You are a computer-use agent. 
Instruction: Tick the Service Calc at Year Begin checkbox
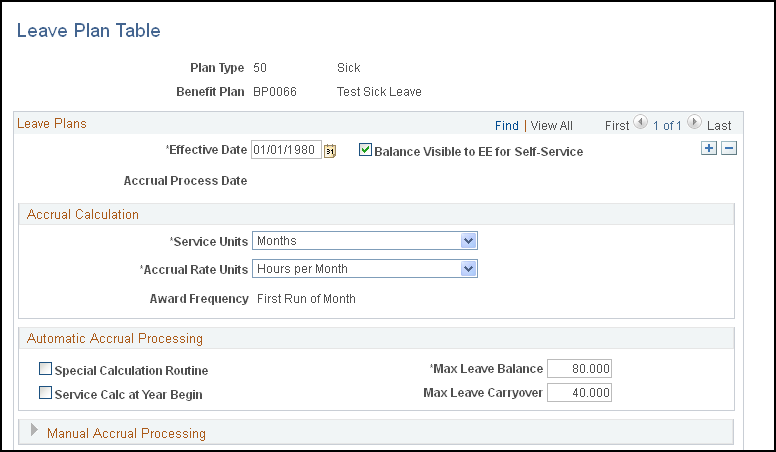[x=46, y=393]
